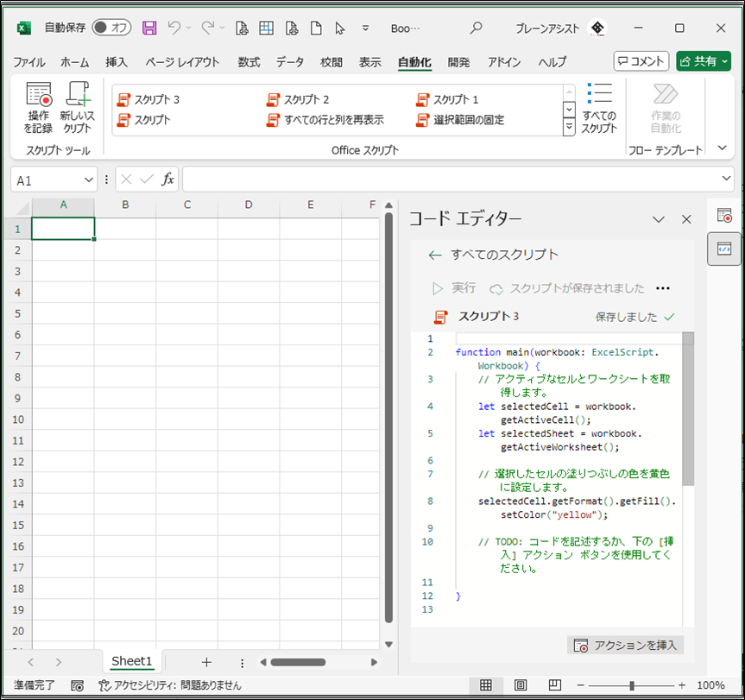This screenshot has height=700, width=745.
Task: Open スクリプト 3 in the ribbon gallery
Action: pos(148,99)
